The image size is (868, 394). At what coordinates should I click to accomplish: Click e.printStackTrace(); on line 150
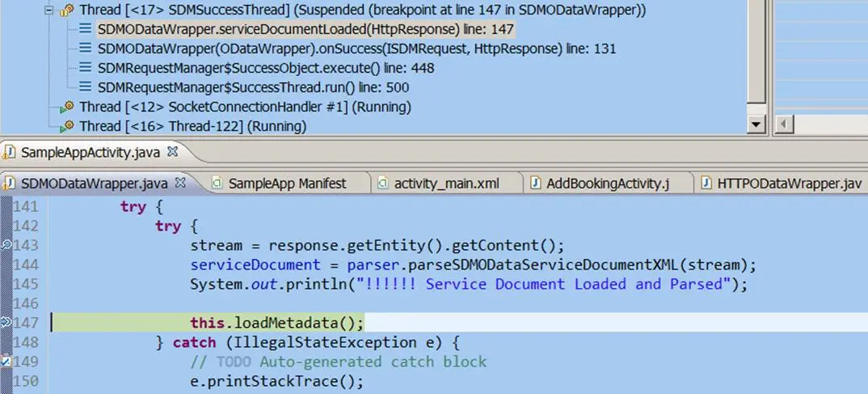276,381
